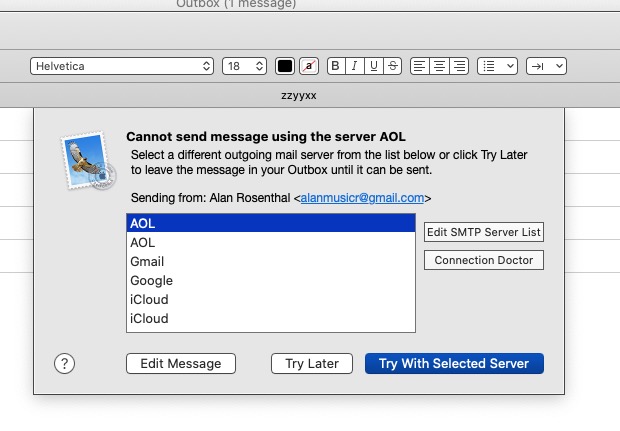Center align text
Image resolution: width=620 pixels, height=431 pixels.
(x=439, y=66)
